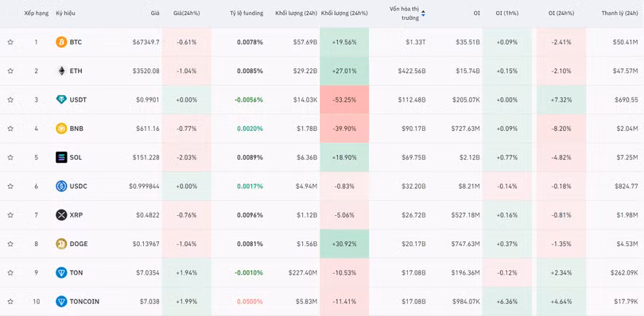Mark DOGE as favorite with star
This screenshot has width=644, height=316.
click(x=10, y=244)
